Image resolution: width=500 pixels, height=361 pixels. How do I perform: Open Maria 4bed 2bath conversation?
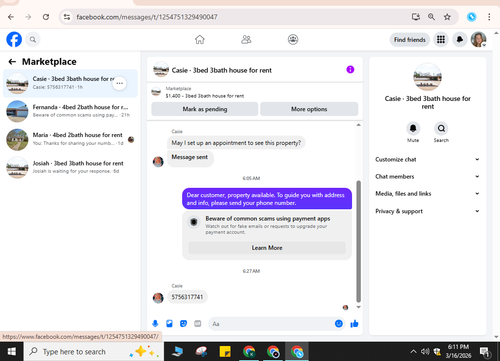70,139
